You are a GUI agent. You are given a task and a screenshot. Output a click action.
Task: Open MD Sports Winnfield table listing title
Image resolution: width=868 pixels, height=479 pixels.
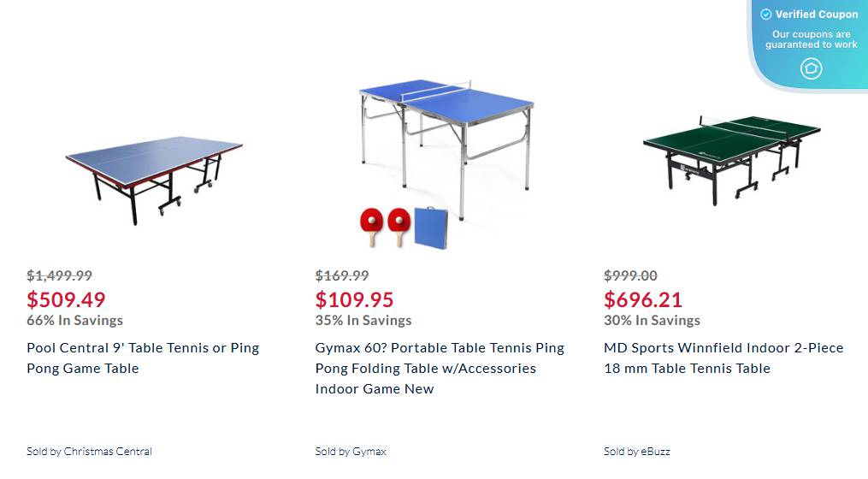point(723,358)
